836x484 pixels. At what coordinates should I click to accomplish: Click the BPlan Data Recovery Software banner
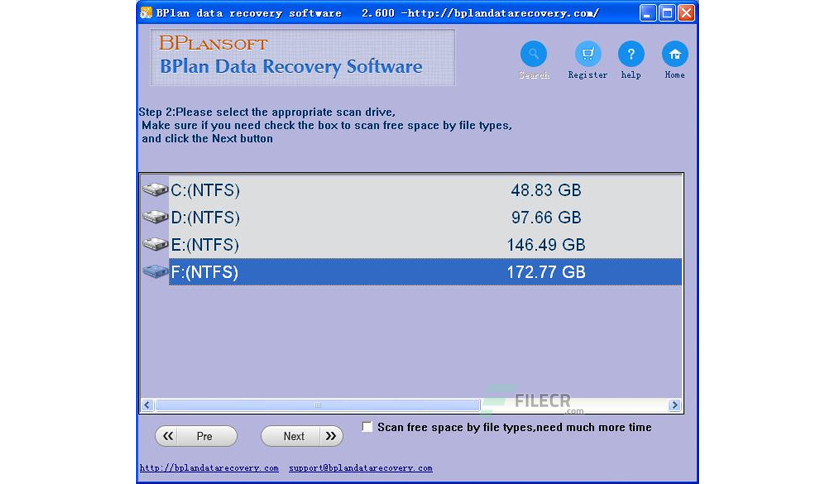pos(303,57)
